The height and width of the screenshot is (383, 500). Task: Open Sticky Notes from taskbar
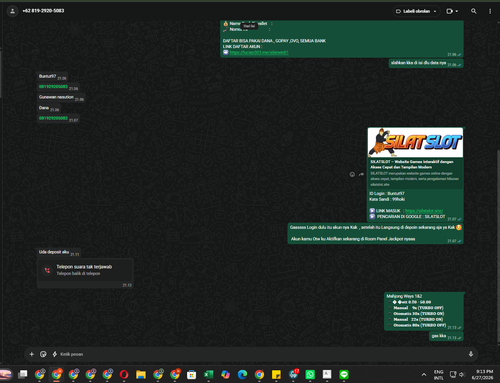pos(276,375)
